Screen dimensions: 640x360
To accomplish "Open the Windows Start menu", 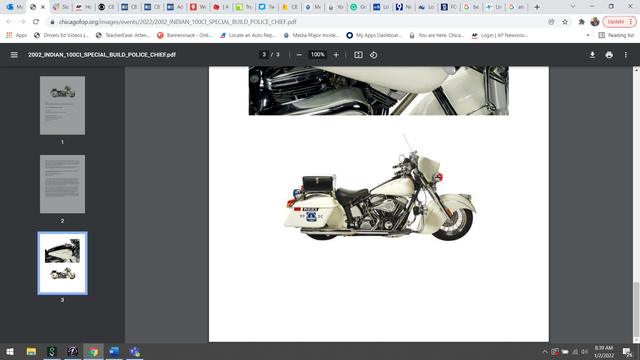I will (x=10, y=351).
